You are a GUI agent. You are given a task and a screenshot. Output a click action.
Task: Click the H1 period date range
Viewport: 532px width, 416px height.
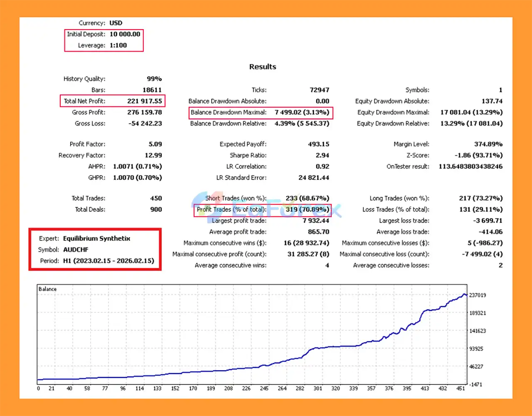(x=108, y=261)
